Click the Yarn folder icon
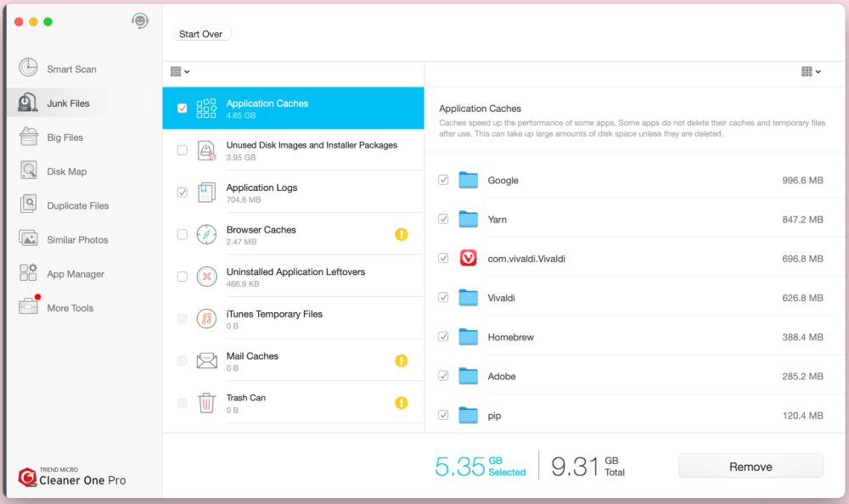The width and height of the screenshot is (849, 504). click(468, 219)
